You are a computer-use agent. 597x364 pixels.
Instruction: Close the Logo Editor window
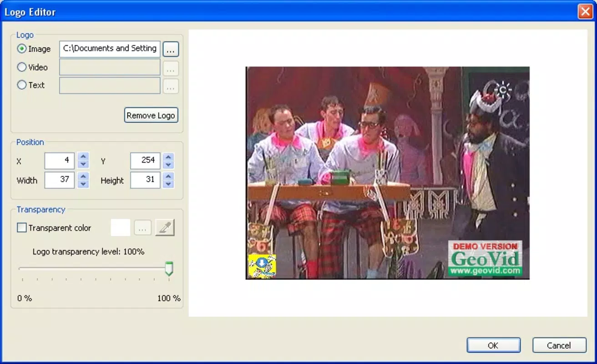tap(585, 11)
